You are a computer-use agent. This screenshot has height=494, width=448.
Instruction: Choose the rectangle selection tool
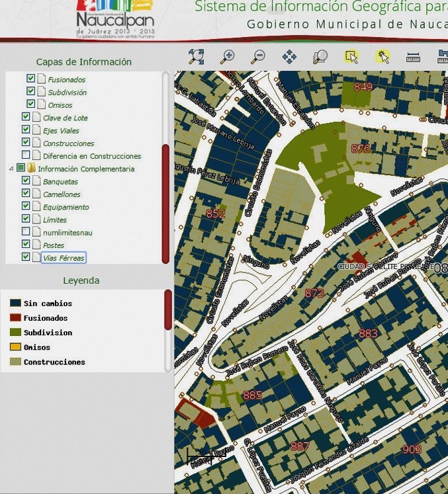[351, 57]
